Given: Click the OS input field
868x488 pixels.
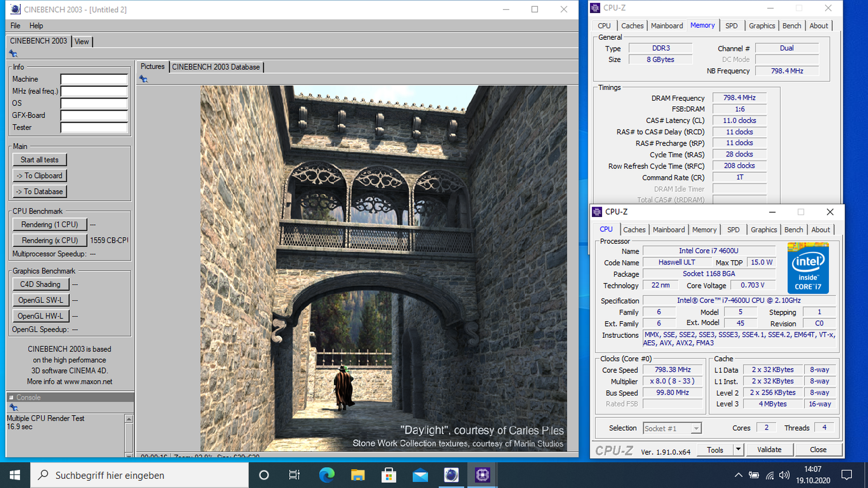Looking at the screenshot, I should coord(94,103).
